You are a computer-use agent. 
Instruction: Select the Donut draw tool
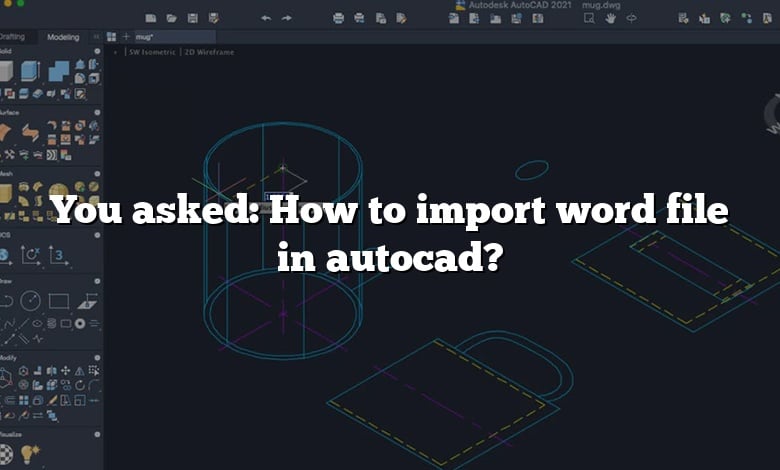(x=80, y=324)
